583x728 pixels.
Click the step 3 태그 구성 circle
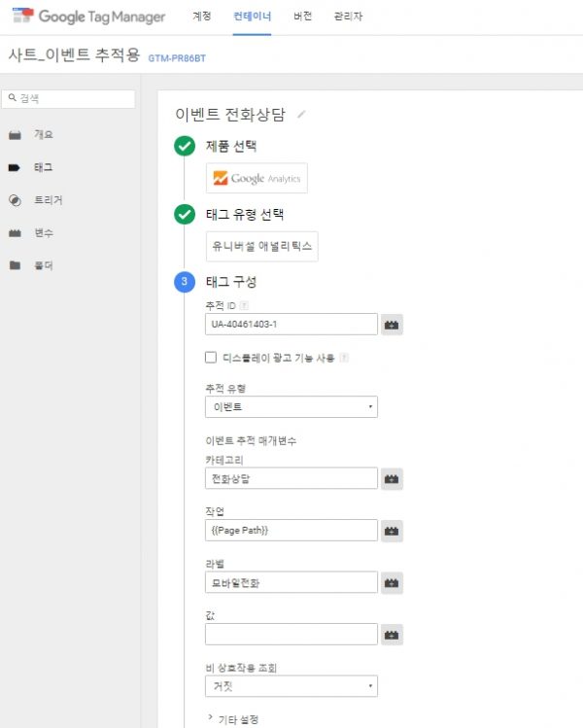point(185,281)
